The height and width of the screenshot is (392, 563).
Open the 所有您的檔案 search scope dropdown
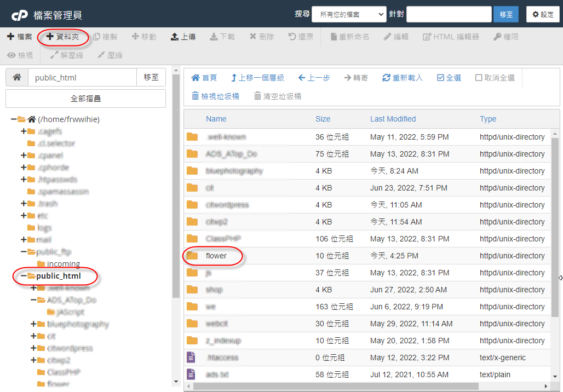349,14
